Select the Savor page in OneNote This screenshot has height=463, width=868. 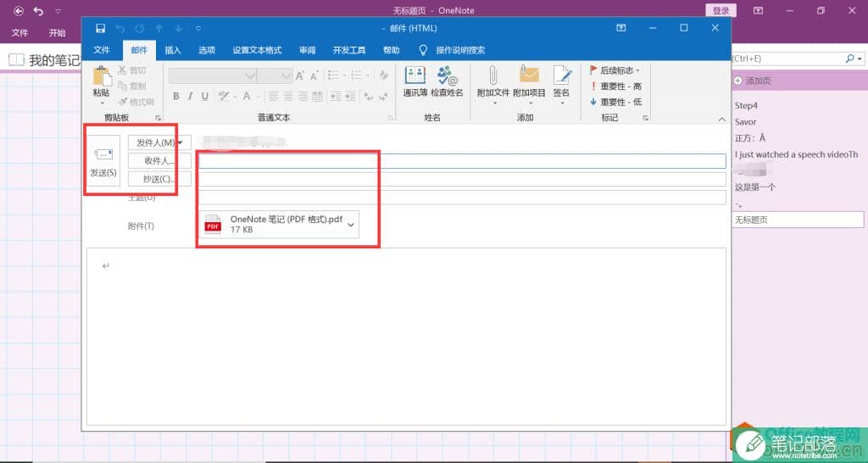[x=745, y=122]
